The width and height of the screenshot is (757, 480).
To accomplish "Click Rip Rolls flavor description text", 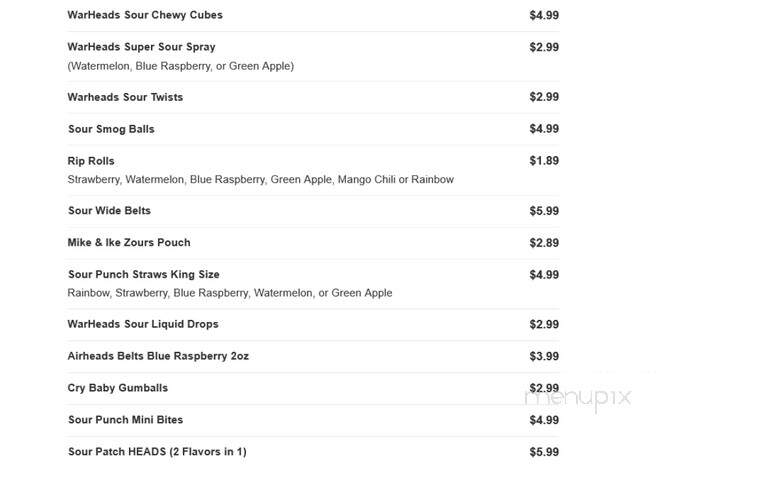I will [261, 180].
